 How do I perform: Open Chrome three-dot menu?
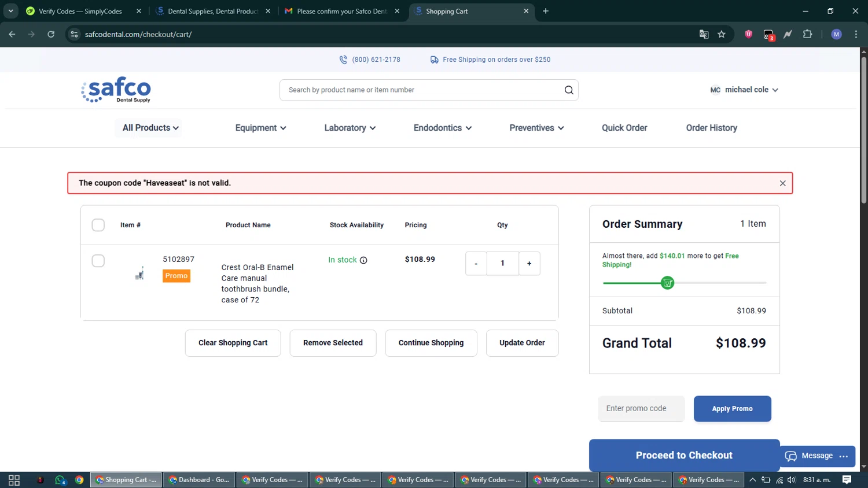(x=856, y=34)
